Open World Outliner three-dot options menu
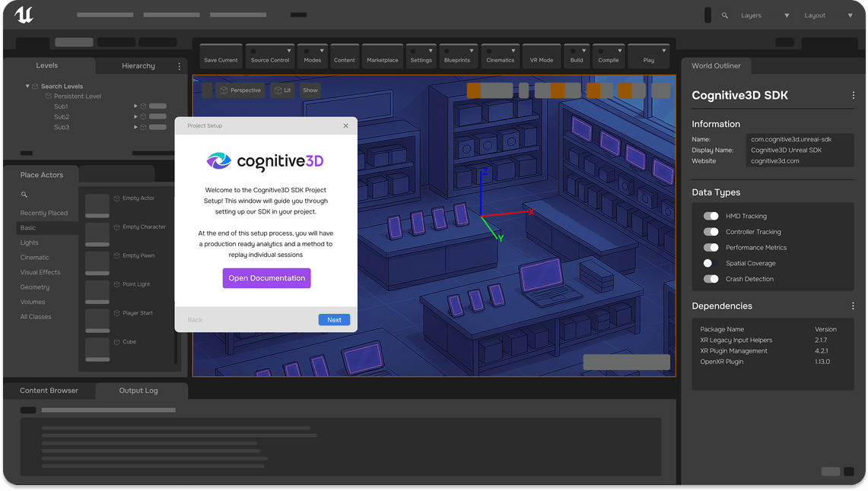Viewport: 868px width, 491px height. 854,96
